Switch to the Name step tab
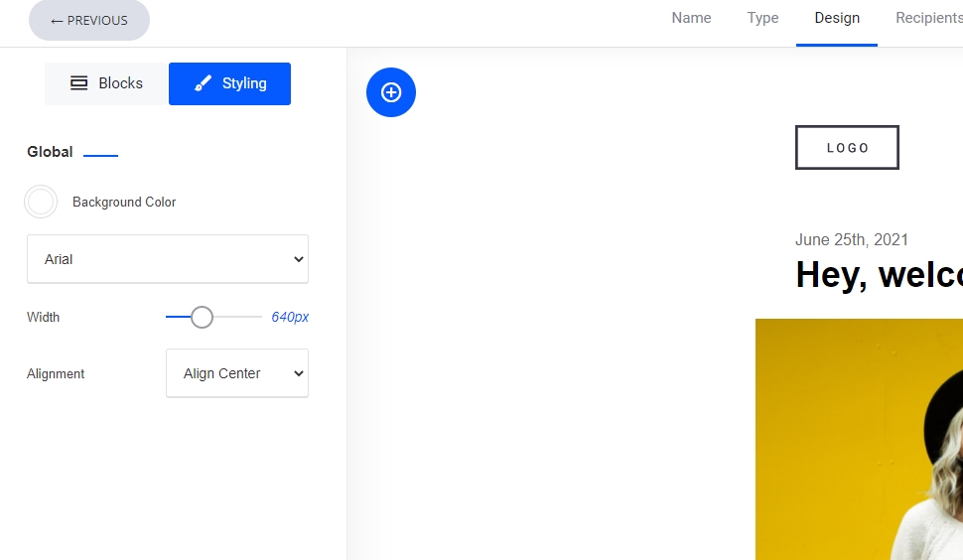Image resolution: width=963 pixels, height=560 pixels. [x=691, y=18]
